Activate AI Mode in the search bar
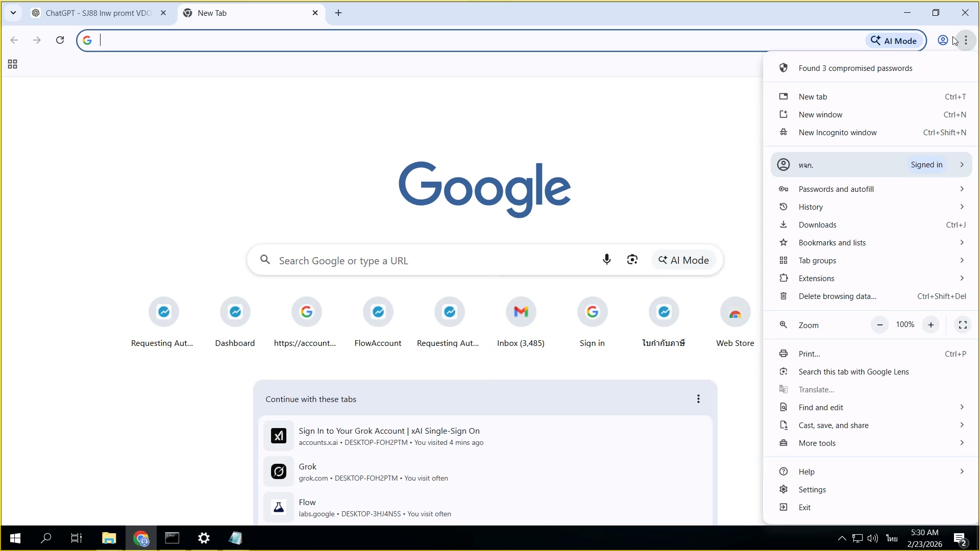 [683, 260]
